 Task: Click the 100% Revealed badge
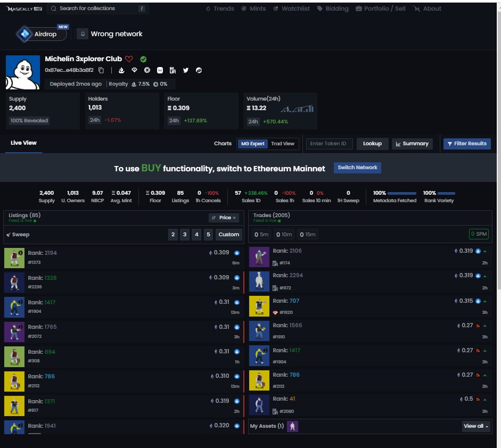pos(29,121)
